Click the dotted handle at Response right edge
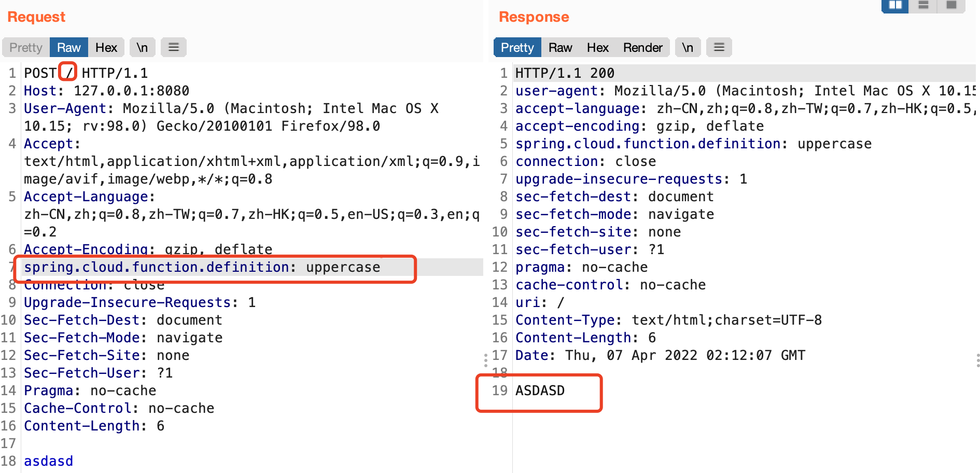 pos(977,360)
